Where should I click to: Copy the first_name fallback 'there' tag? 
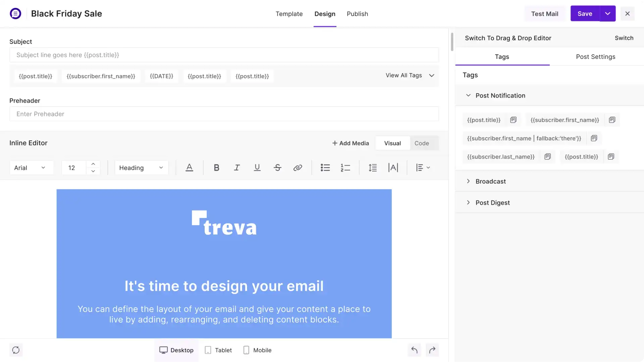point(594,138)
